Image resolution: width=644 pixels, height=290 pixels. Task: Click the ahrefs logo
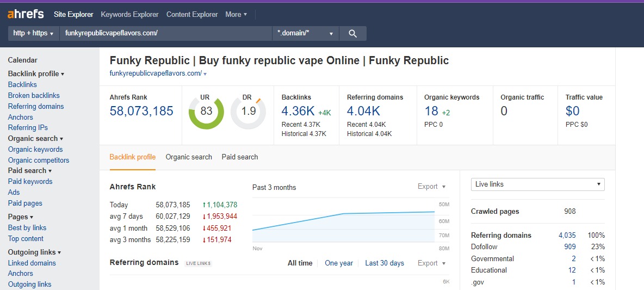tap(26, 14)
